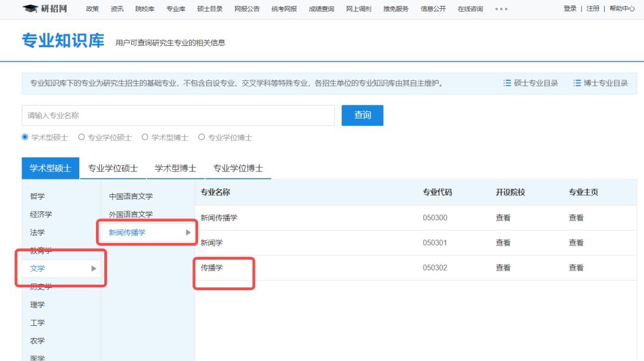644x361 pixels.
Task: Open the 资讯 navigation menu item
Action: click(117, 8)
